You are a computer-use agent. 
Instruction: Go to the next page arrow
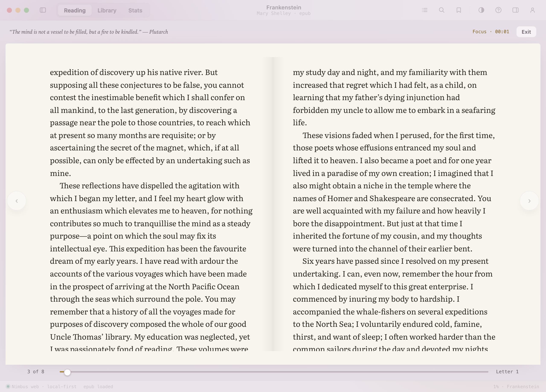pos(529,201)
